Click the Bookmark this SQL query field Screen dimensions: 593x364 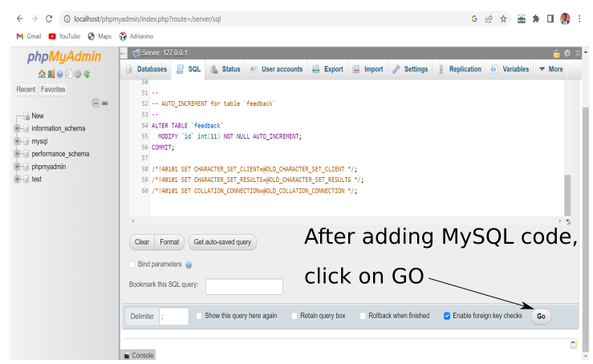[x=244, y=286]
